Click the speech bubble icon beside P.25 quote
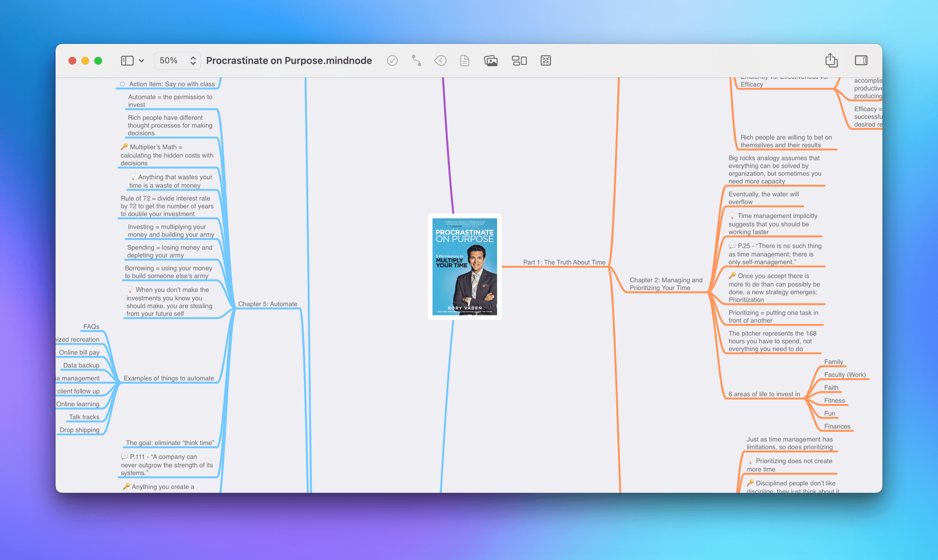The width and height of the screenshot is (938, 560). pos(732,245)
